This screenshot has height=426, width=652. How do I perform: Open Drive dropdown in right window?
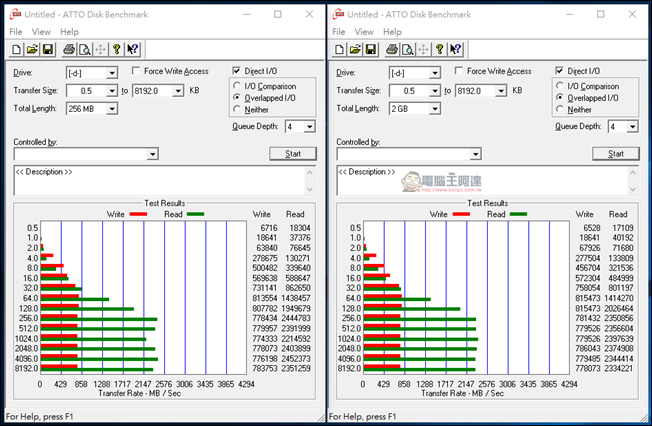click(x=435, y=73)
